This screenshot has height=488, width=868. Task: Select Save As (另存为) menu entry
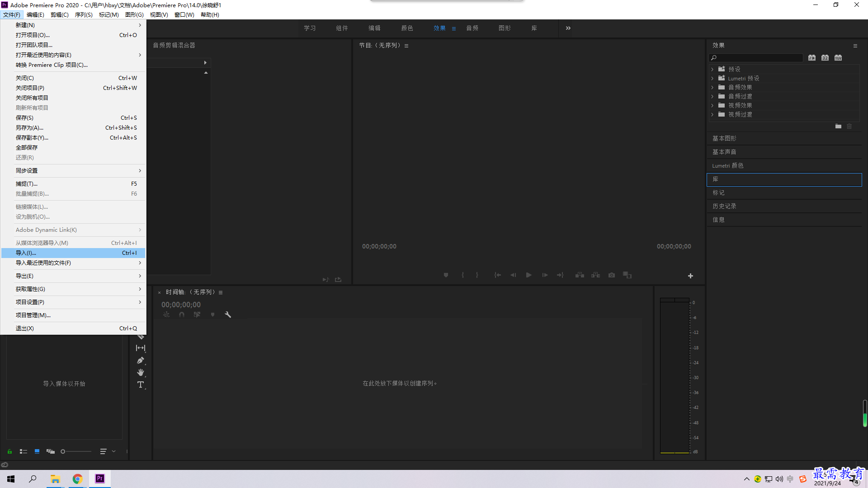[73, 128]
